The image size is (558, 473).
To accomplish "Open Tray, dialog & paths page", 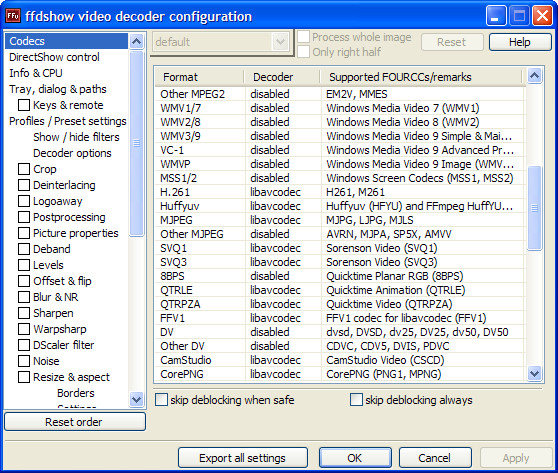I will [x=58, y=89].
